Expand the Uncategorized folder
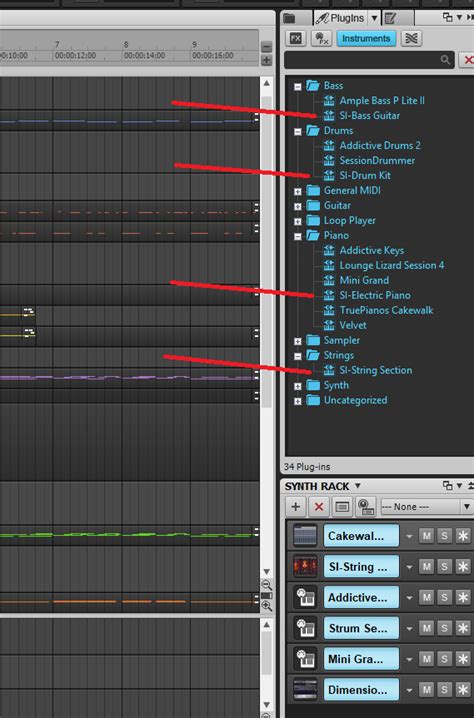Image resolution: width=474 pixels, height=718 pixels. point(298,401)
